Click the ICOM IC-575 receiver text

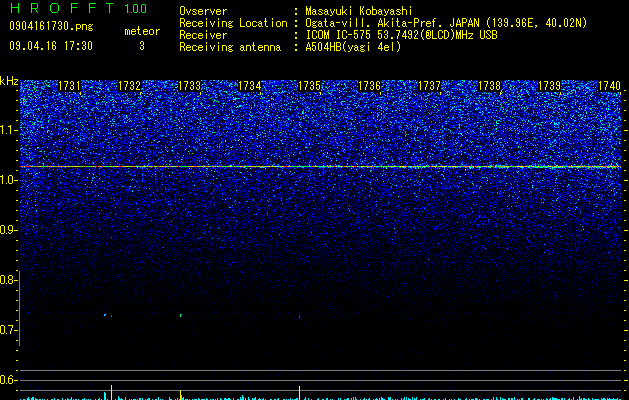coord(401,35)
